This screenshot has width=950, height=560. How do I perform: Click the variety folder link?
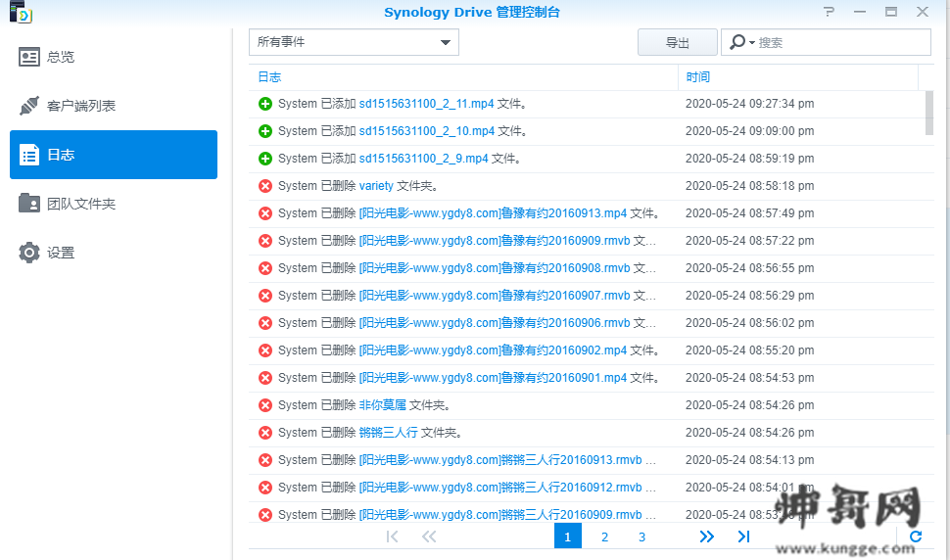coord(376,186)
